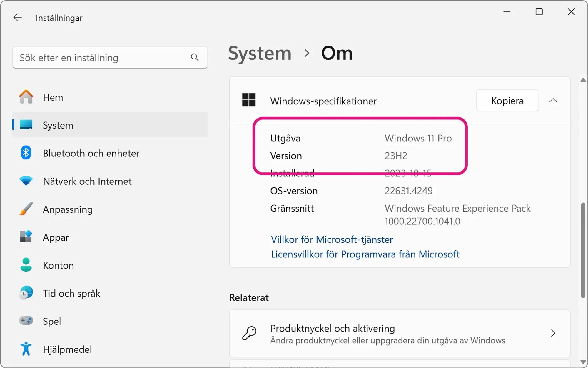Open Nätverk och Internet settings

coord(110,181)
